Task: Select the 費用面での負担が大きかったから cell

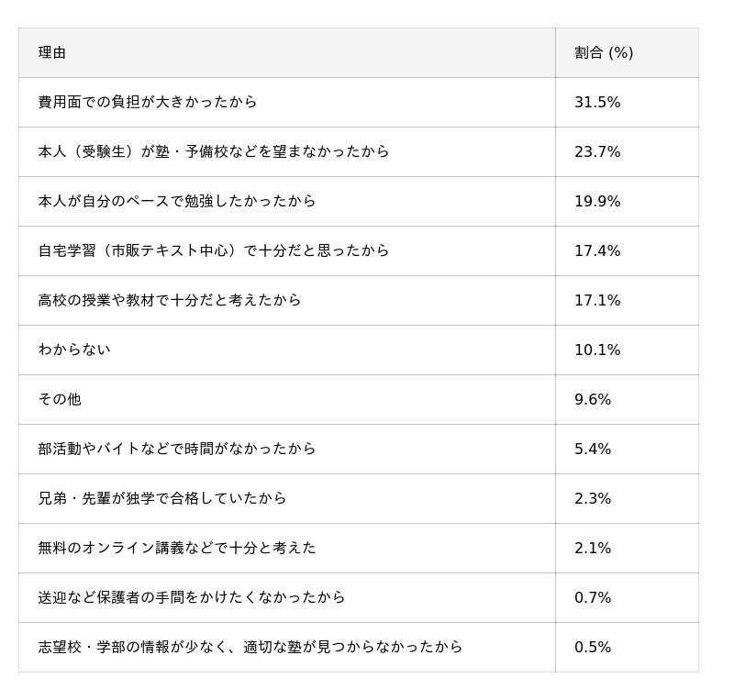Action: tap(148, 103)
